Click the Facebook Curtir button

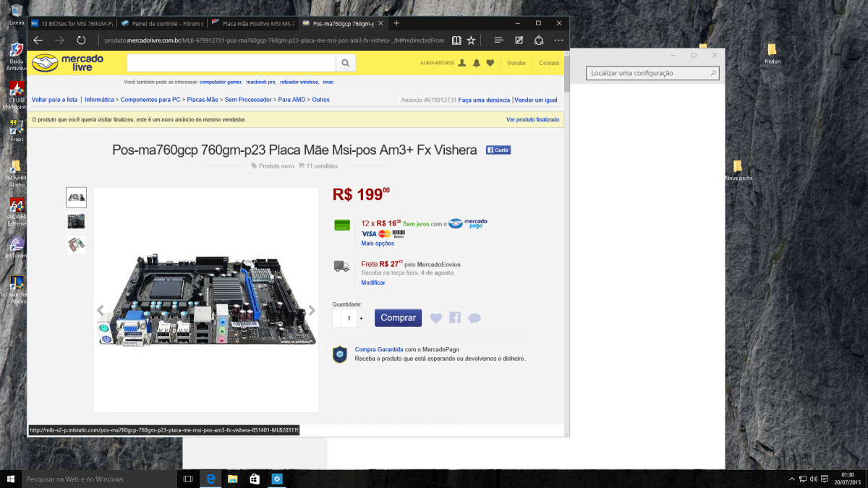[498, 150]
